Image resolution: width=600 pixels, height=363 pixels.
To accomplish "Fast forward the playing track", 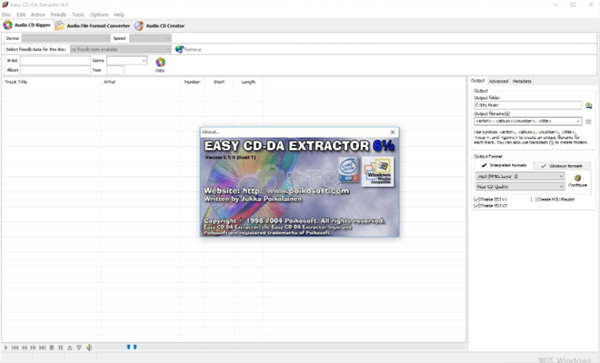I will click(33, 347).
